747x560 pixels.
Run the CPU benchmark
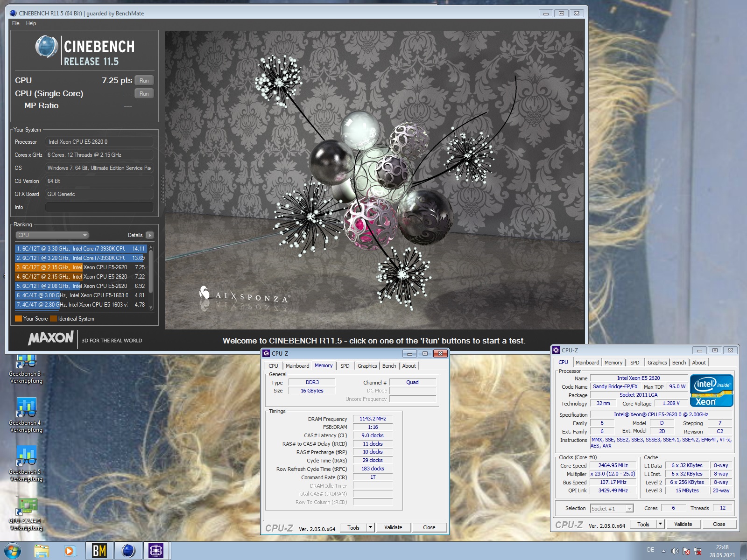click(x=144, y=80)
